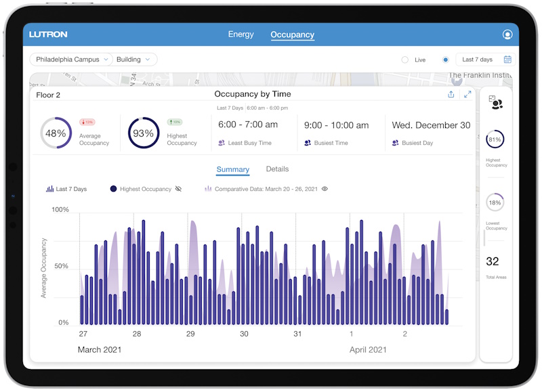Click the 48% Average Occupancy gauge
542x392 pixels.
click(x=56, y=133)
